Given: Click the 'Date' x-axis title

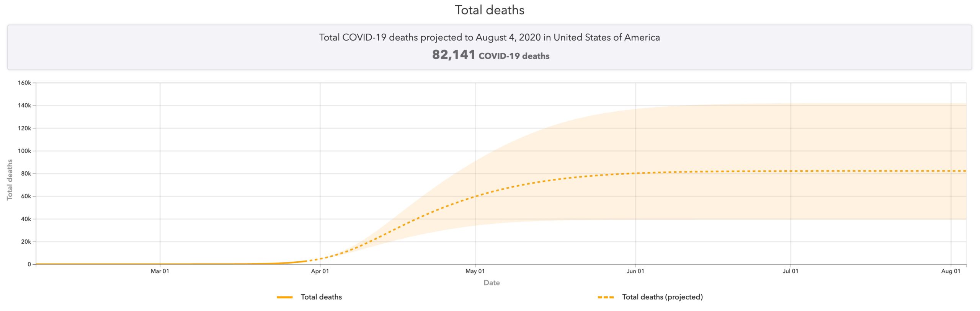Looking at the screenshot, I should tap(492, 283).
